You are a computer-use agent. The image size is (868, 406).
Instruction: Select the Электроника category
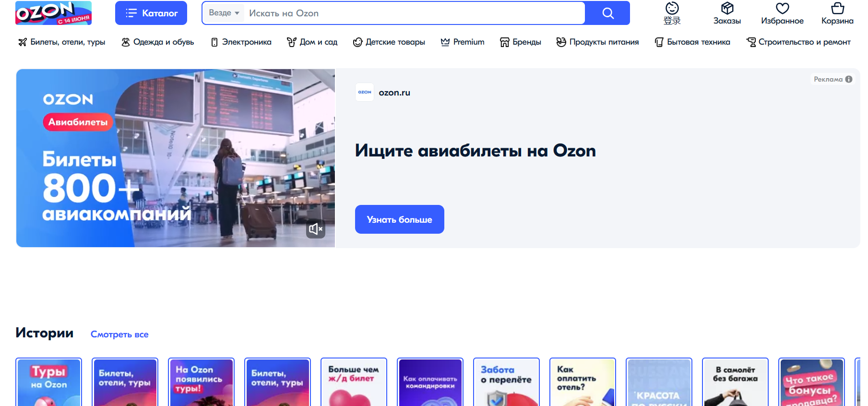tap(247, 42)
